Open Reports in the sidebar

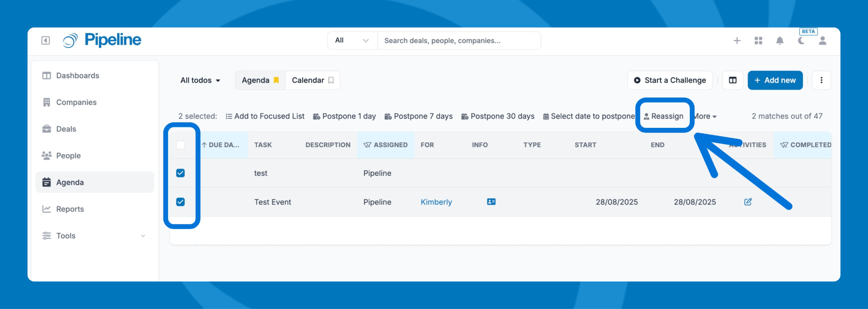70,209
